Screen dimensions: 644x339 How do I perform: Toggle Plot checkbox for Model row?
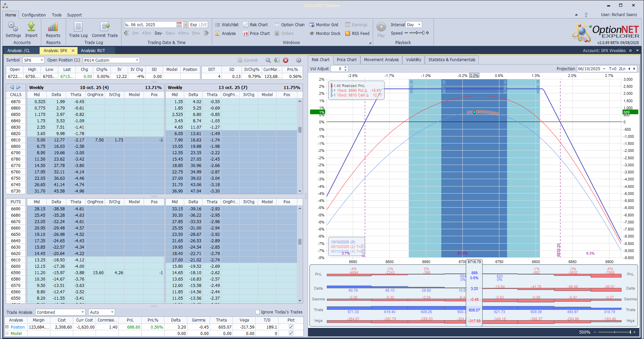[x=291, y=333]
